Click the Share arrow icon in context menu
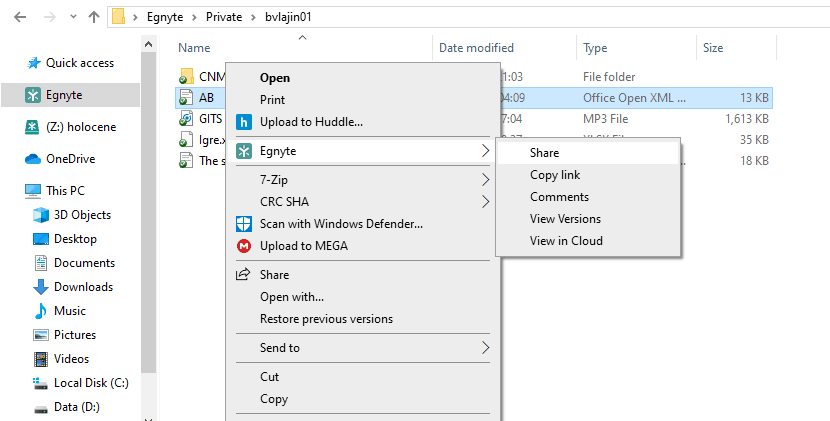This screenshot has width=830, height=421. (x=243, y=275)
